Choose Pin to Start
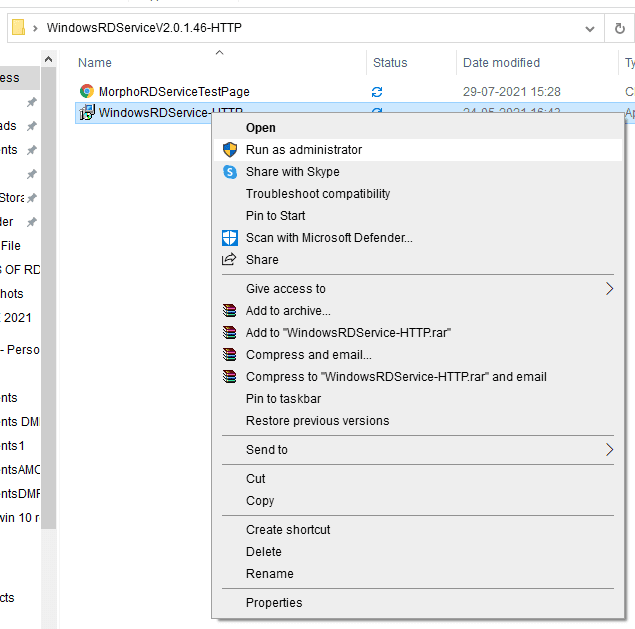The image size is (635, 629). tap(418, 215)
